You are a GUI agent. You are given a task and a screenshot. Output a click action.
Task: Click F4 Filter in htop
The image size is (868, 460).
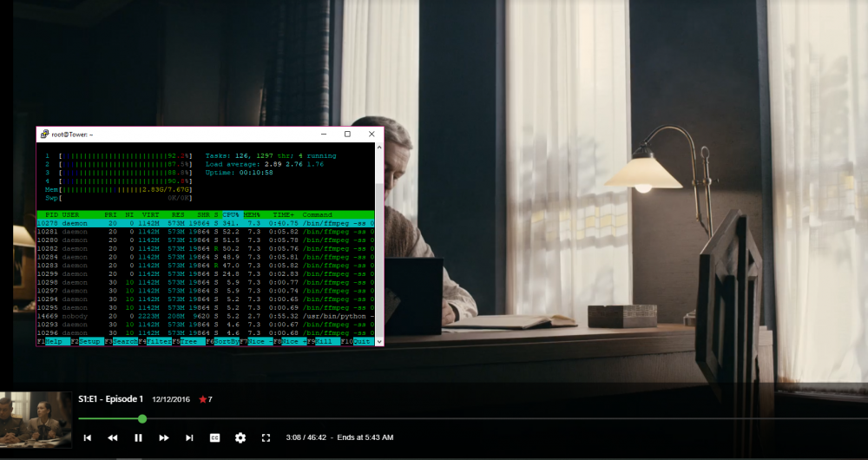[155, 342]
